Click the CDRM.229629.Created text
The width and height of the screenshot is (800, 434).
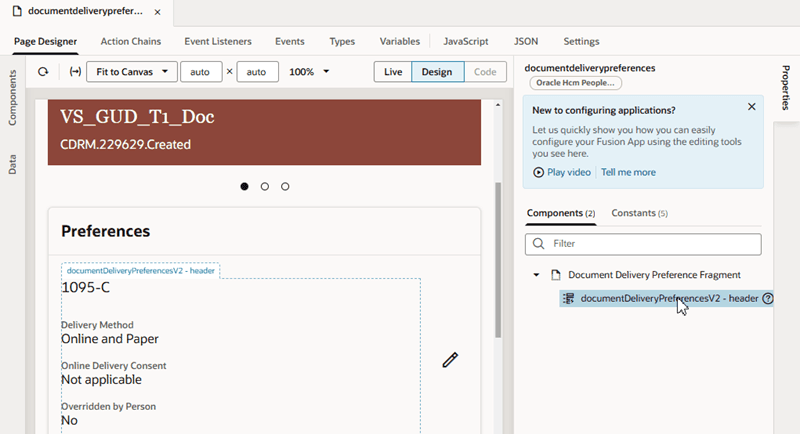coord(126,144)
